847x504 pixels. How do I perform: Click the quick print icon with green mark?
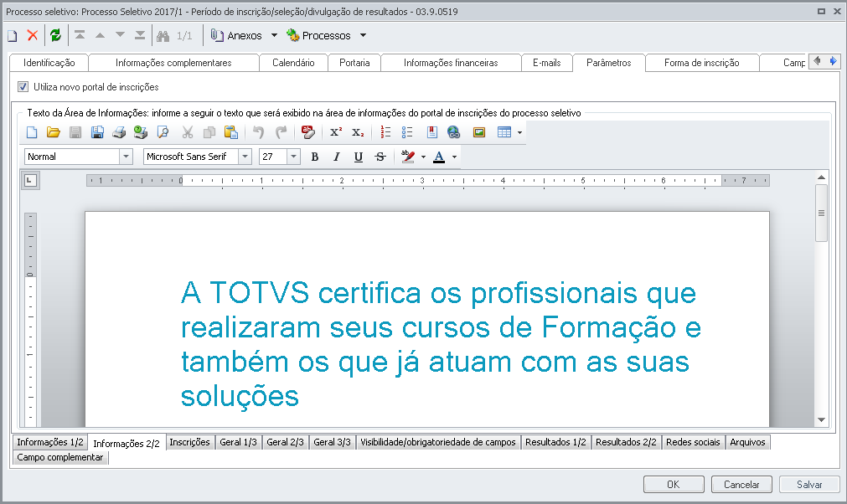tap(141, 132)
